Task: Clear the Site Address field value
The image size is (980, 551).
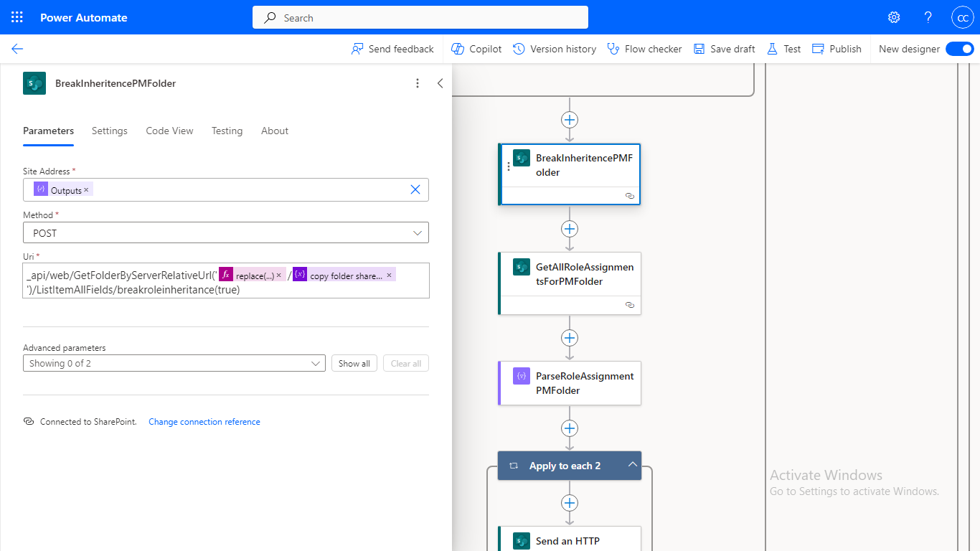Action: (415, 189)
